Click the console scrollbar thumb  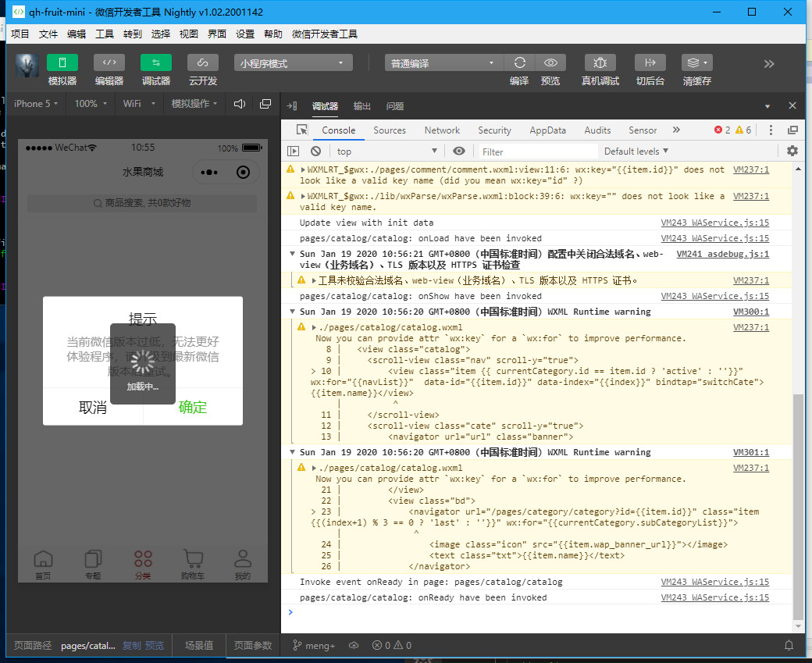(798, 506)
